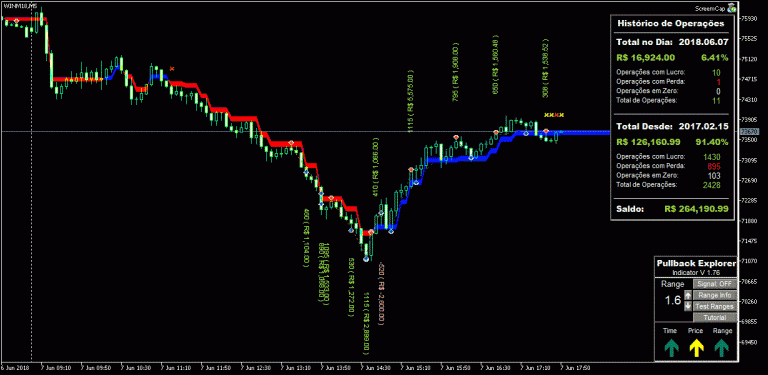Open the Pullback Explorer Tutorial
The width and height of the screenshot is (768, 375).
(x=715, y=318)
